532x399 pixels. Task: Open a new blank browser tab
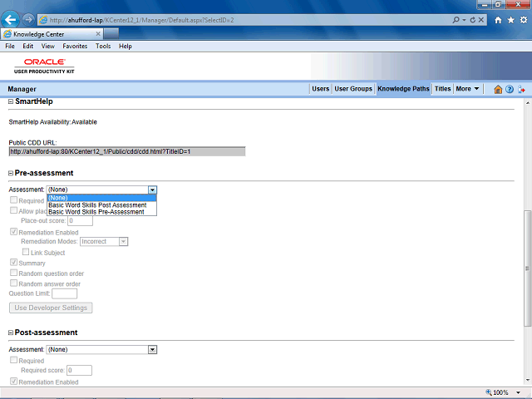tap(111, 34)
